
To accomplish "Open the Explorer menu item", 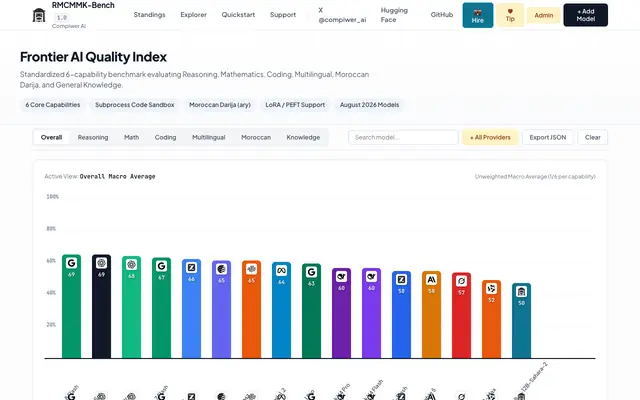I will click(193, 15).
